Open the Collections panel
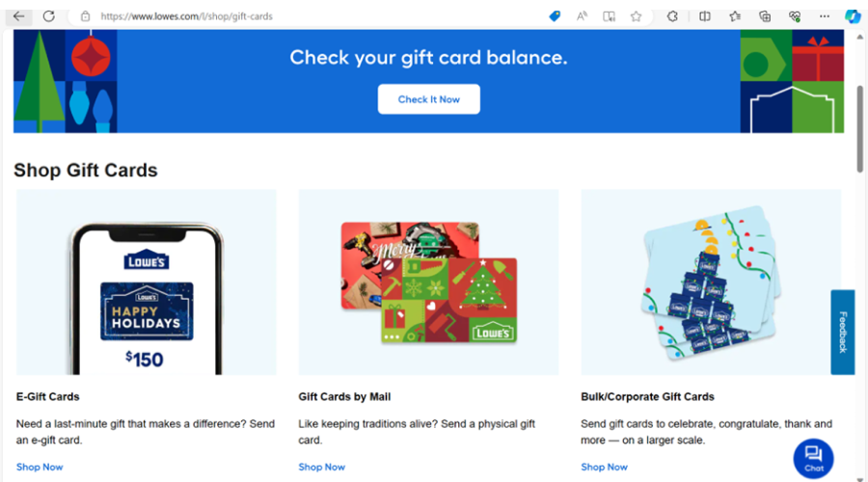The width and height of the screenshot is (868, 482). (765, 16)
